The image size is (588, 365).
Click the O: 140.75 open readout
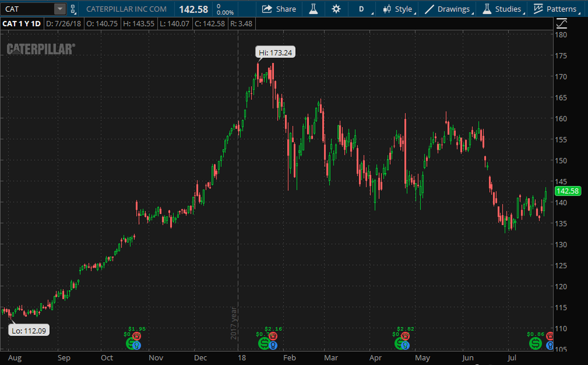click(102, 24)
